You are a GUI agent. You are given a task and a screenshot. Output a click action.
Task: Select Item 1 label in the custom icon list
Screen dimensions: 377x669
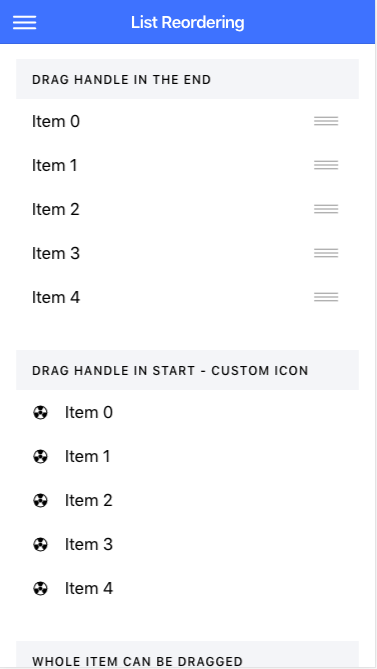click(x=88, y=457)
